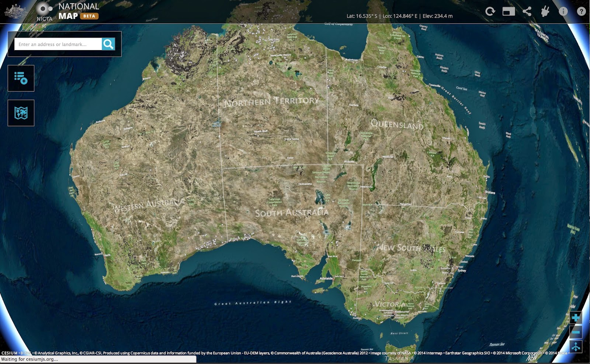Click the Sydney city label
The image size is (590, 364).
tap(462, 270)
